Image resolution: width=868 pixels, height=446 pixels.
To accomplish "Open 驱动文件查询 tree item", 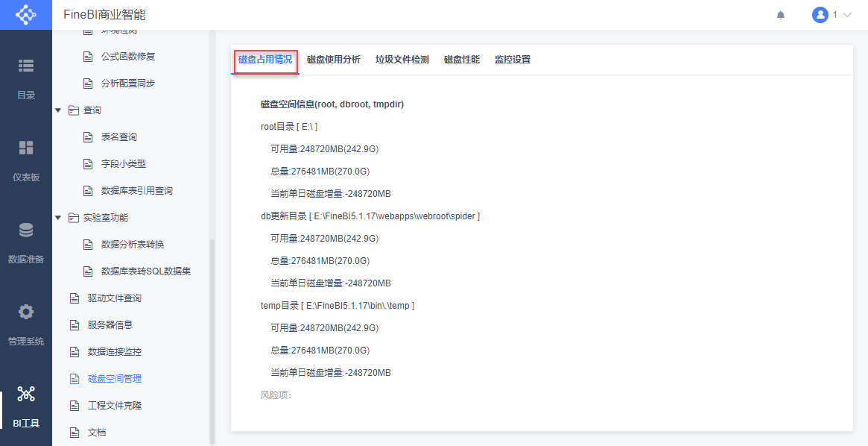I will 115,298.
